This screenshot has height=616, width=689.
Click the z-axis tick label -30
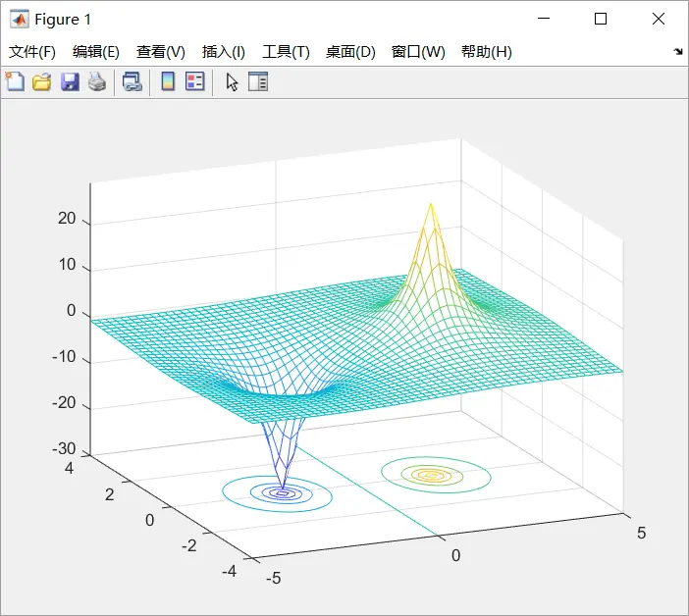64,448
